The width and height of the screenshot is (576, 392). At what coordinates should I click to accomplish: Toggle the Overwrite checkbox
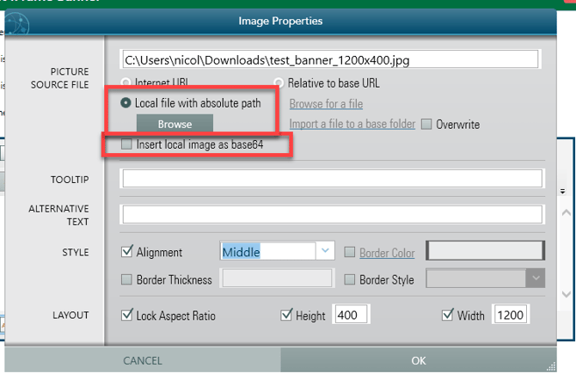pyautogui.click(x=426, y=125)
